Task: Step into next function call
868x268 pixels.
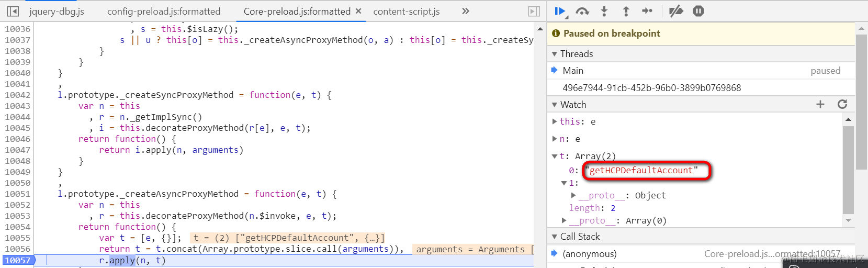Action: (604, 11)
